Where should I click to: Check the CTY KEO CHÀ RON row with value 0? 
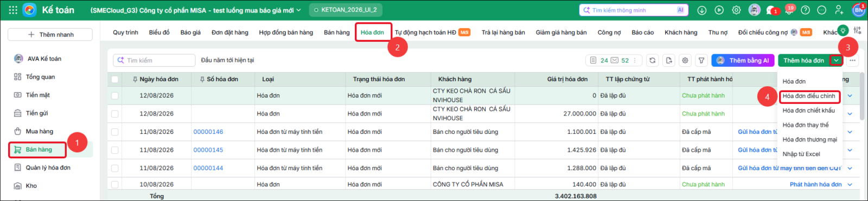point(114,95)
